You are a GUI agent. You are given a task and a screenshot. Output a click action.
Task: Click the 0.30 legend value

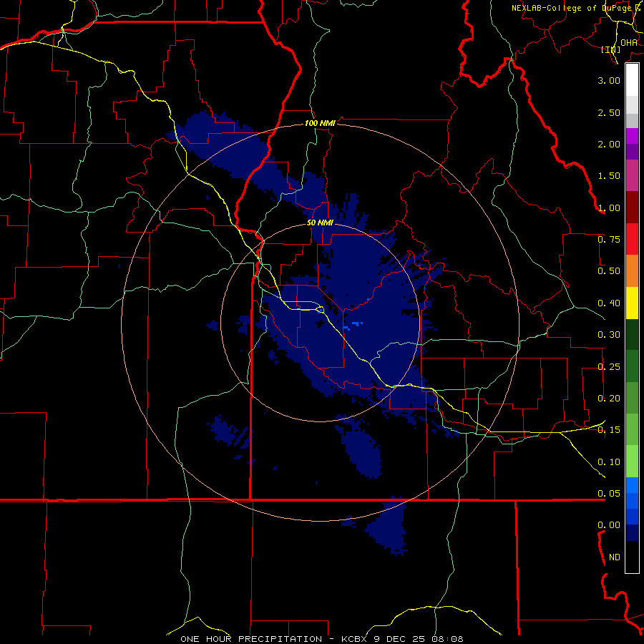pos(609,335)
